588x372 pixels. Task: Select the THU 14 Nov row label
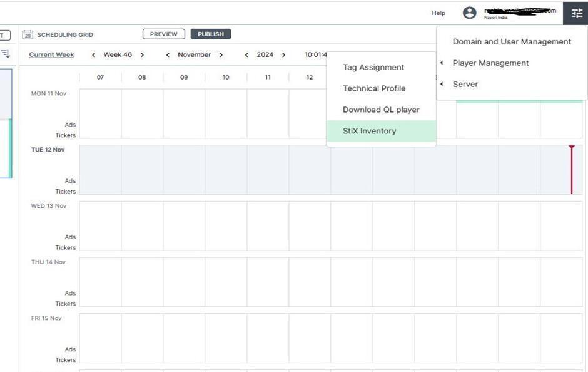pyautogui.click(x=48, y=262)
